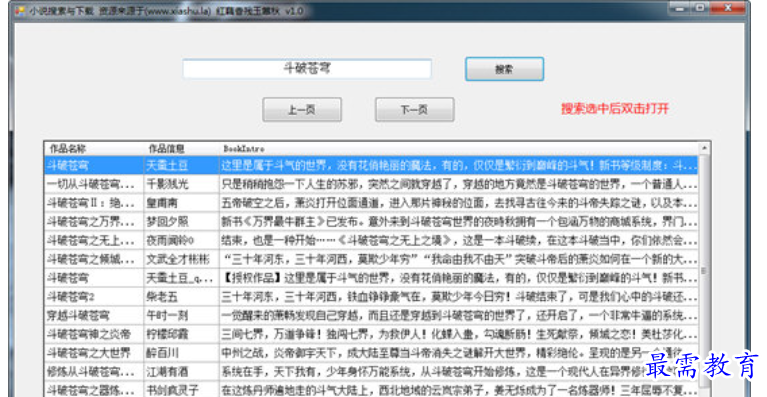Click the 搜索 button
This screenshot has height=397, width=767.
(x=504, y=69)
